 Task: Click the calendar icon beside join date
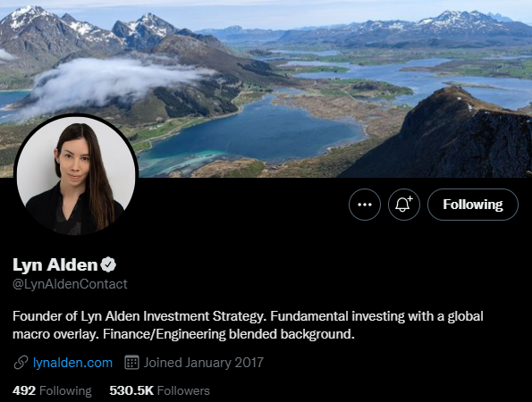pos(131,363)
